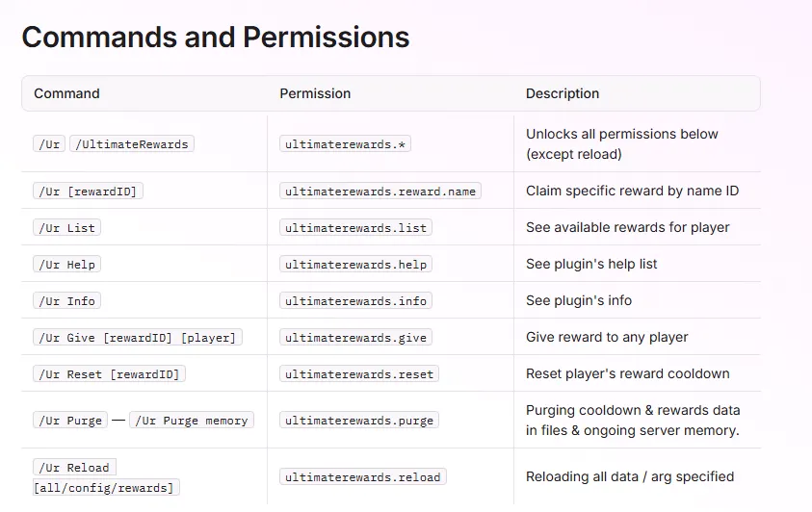Click the ultimaterewards.reward.name permission code

(x=380, y=191)
